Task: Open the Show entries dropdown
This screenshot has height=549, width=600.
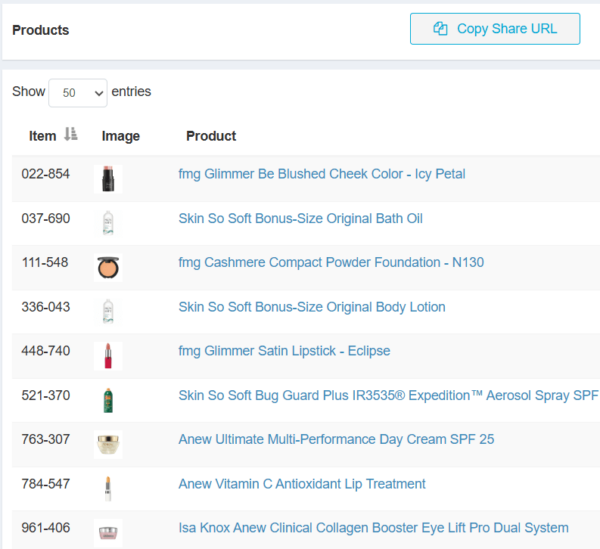Action: [x=77, y=93]
